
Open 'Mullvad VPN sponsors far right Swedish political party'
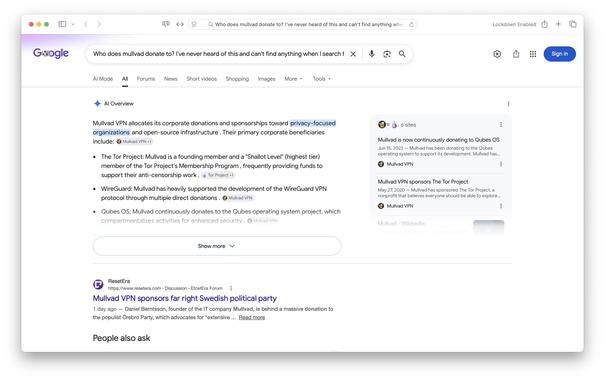[184, 298]
